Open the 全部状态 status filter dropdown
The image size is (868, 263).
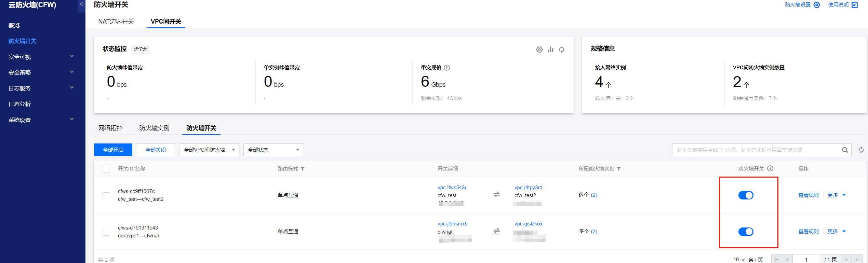click(x=273, y=150)
